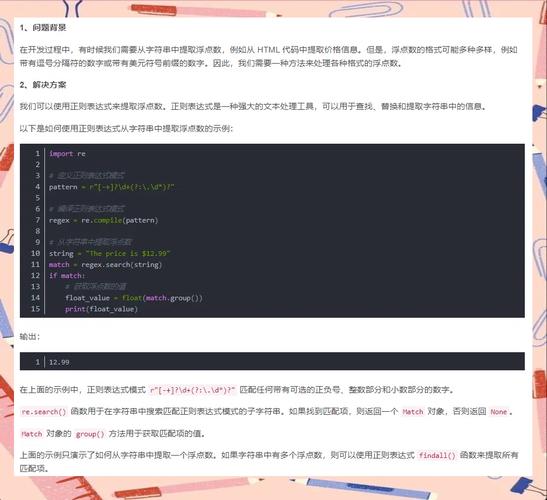This screenshot has height=500, width=547.
Task: Click the paragraph starting '在开发过程中'
Action: coord(269,56)
